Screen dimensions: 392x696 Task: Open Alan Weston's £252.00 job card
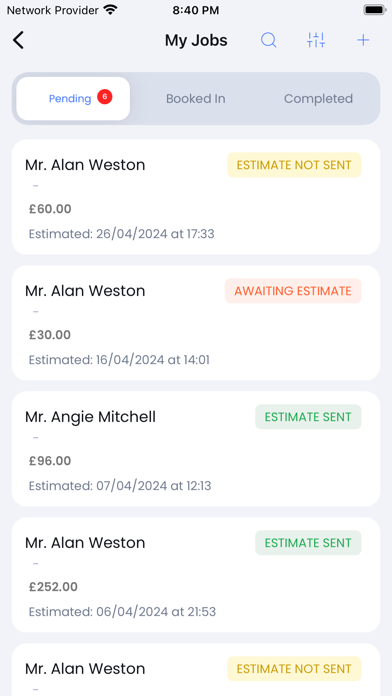point(196,575)
